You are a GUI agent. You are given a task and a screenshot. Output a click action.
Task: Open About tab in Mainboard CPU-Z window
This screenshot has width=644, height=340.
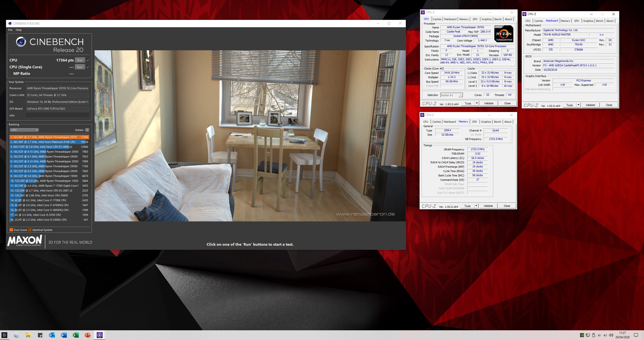[x=610, y=21]
